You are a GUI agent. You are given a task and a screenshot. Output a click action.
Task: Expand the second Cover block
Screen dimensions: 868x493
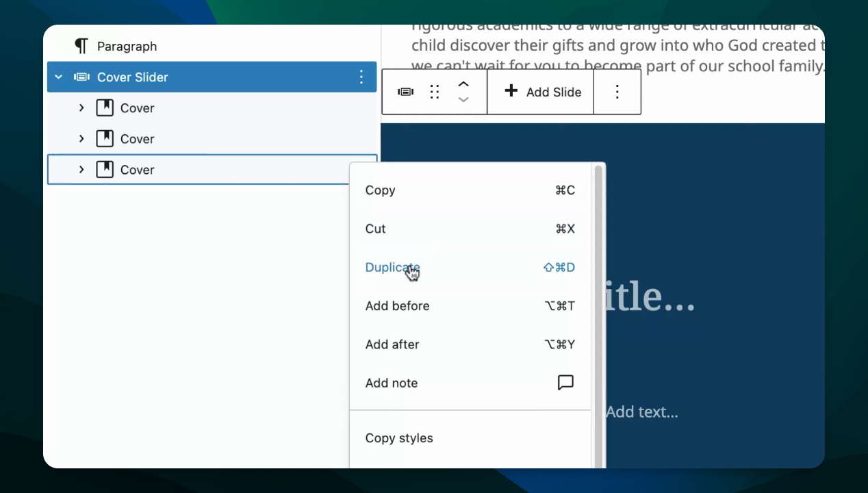(81, 139)
